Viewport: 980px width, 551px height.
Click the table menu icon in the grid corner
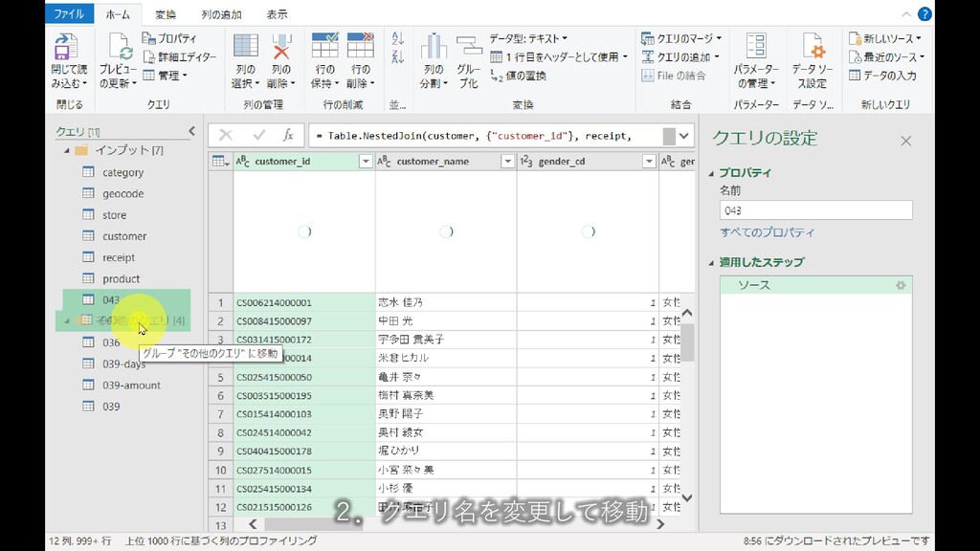pyautogui.click(x=220, y=161)
